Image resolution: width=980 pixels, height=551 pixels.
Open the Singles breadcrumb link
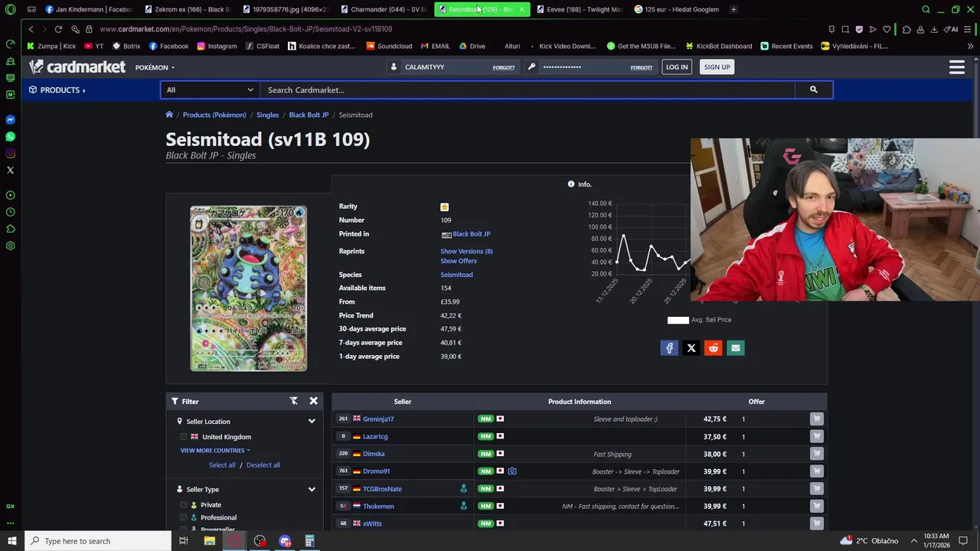pyautogui.click(x=267, y=115)
